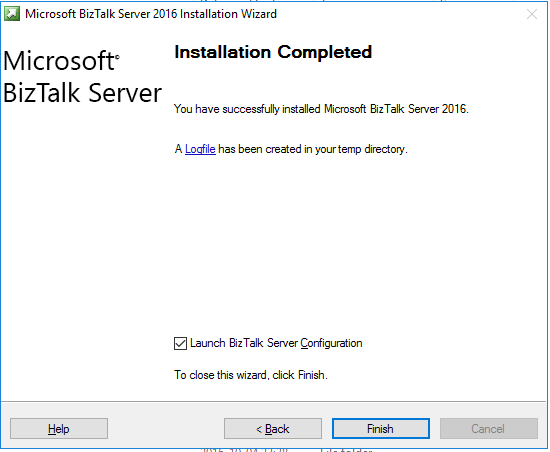Click 'has been created in your temp directory' text
550x452 pixels.
point(313,149)
